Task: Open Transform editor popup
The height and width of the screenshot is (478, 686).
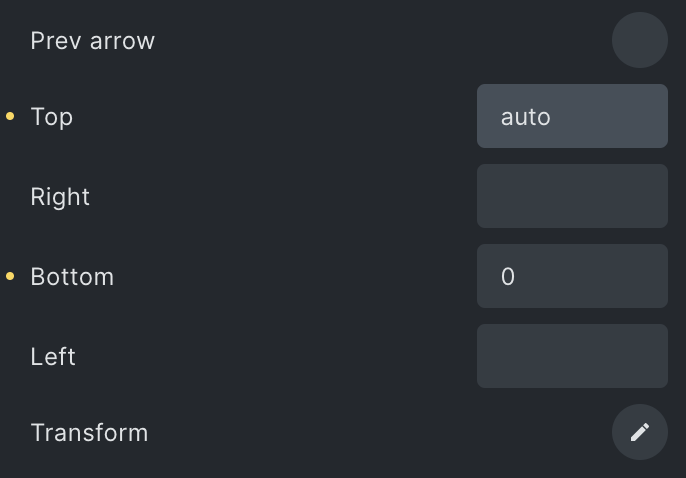Action: coord(640,432)
